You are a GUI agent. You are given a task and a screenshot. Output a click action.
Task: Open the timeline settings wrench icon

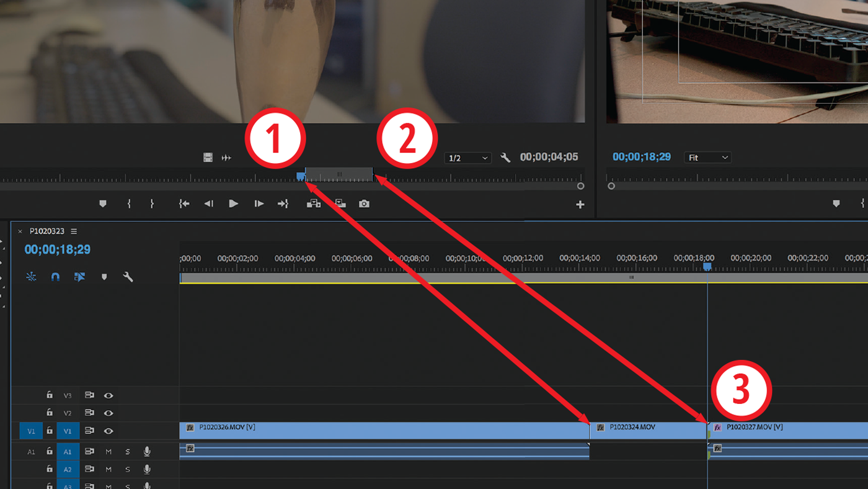pos(128,277)
